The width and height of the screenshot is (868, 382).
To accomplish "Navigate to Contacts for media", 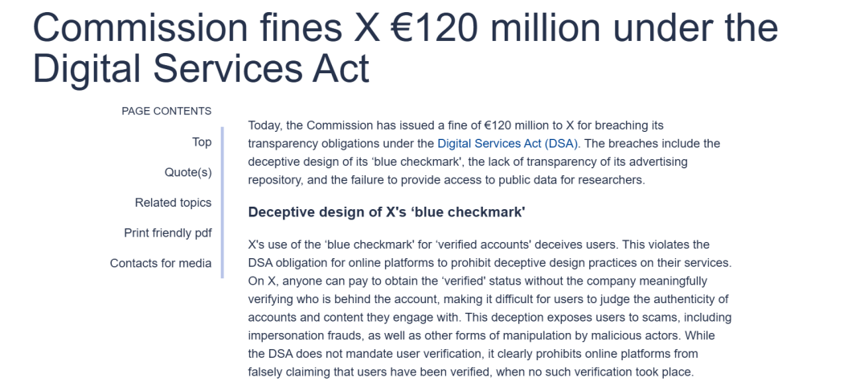I will coord(161,263).
